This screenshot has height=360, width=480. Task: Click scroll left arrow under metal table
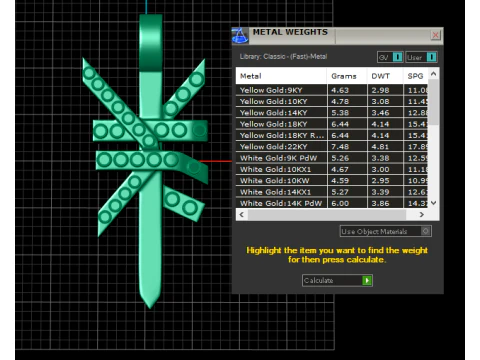tap(242, 215)
